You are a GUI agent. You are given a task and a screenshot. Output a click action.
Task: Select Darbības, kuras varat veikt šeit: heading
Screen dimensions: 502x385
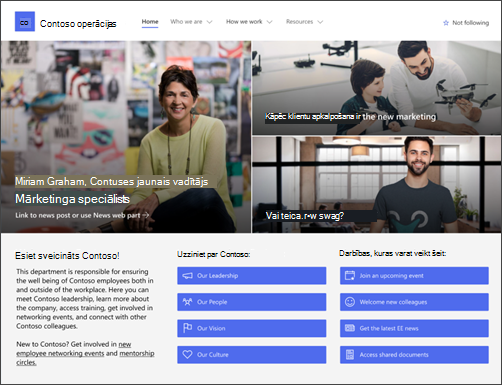pyautogui.click(x=392, y=253)
